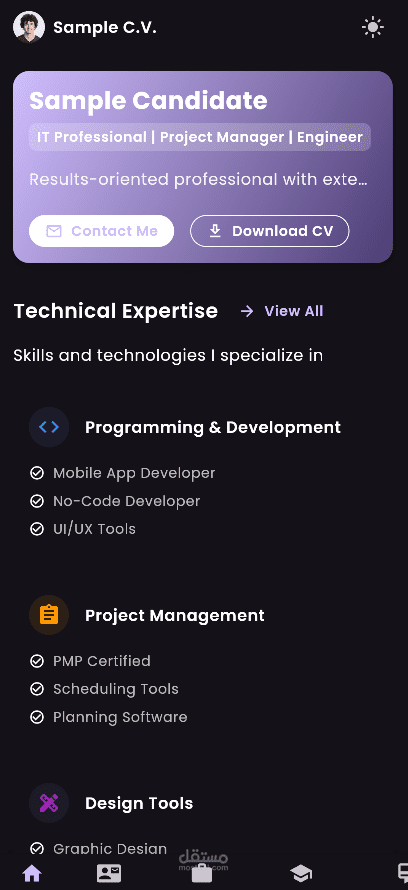Expand truncated Results-oriented summary text
The width and height of the screenshot is (408, 890).
pos(199,179)
